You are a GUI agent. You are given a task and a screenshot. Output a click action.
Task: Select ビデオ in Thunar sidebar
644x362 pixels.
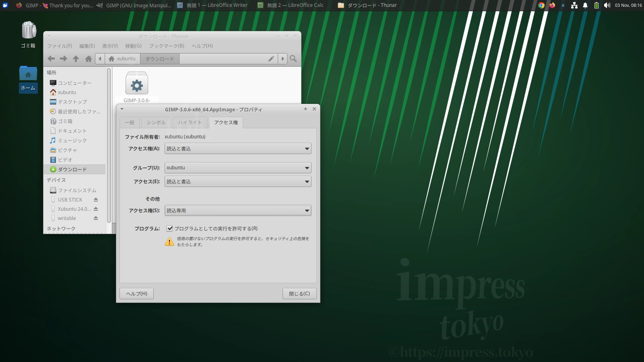click(74, 160)
